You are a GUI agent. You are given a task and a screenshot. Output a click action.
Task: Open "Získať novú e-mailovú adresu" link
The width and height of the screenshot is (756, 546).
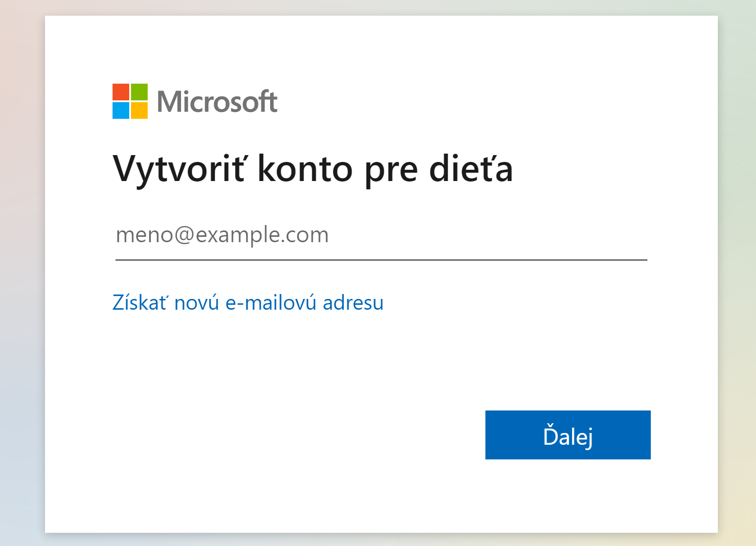(x=248, y=303)
